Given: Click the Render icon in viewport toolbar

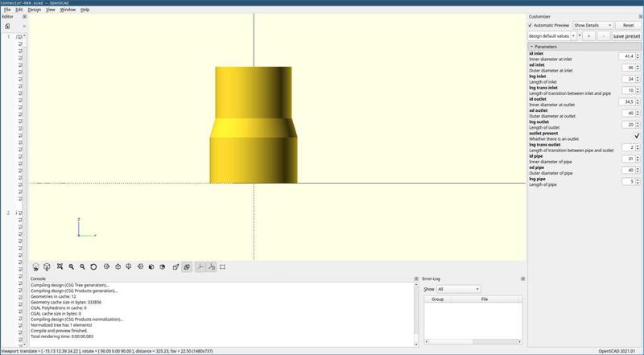Looking at the screenshot, I should pos(47,267).
